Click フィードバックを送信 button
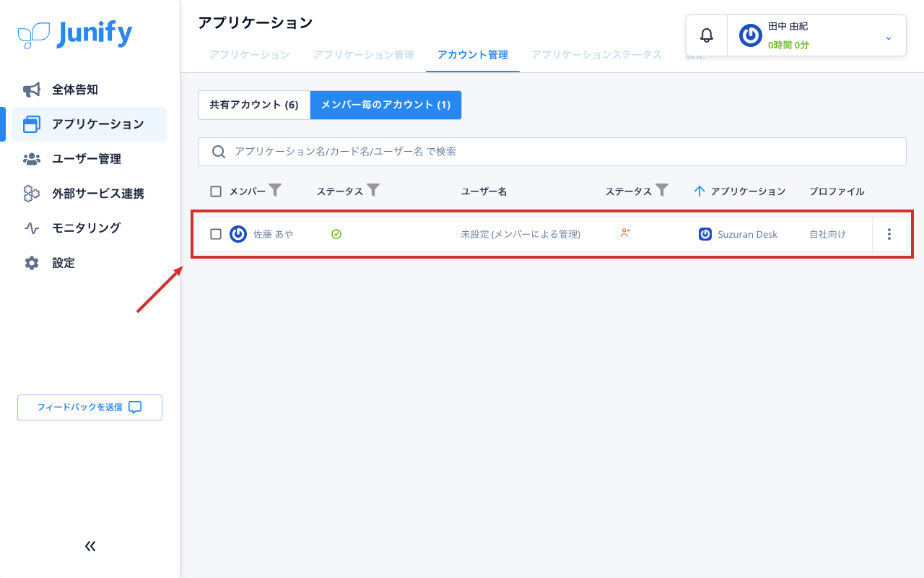The height and width of the screenshot is (578, 924). [90, 407]
